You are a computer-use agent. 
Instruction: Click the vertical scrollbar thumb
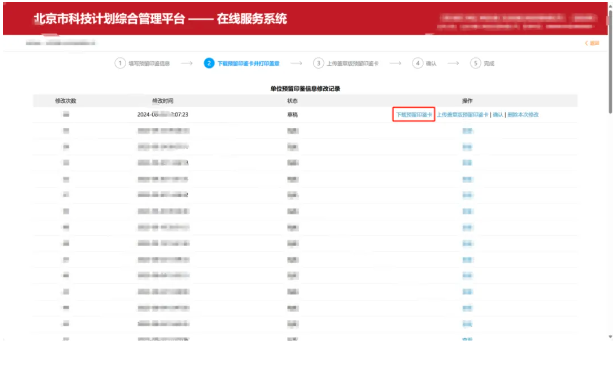pos(610,61)
